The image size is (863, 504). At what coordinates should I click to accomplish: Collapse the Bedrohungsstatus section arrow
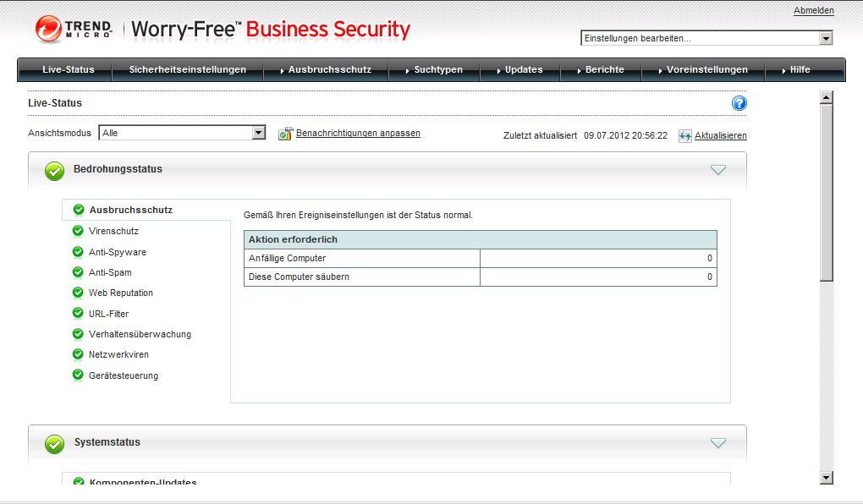(718, 170)
